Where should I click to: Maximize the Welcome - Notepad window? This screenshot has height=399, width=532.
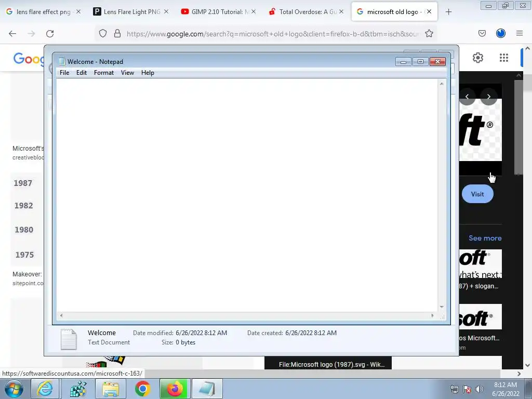coord(420,62)
